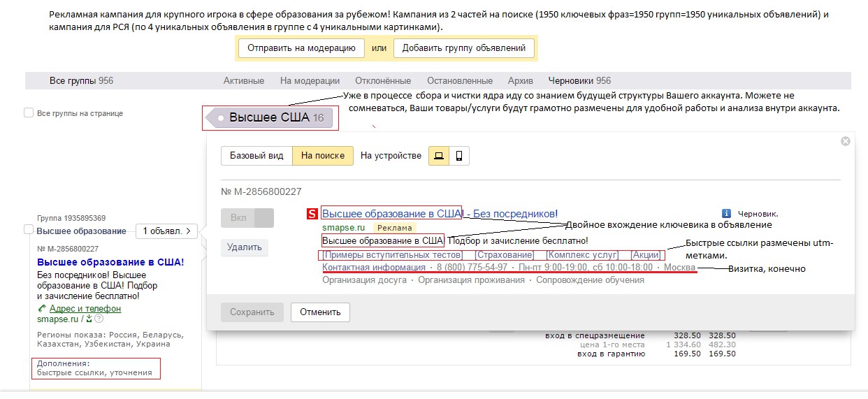Click the цена 1-го места price row
The height and width of the screenshot is (399, 868).
658,344
